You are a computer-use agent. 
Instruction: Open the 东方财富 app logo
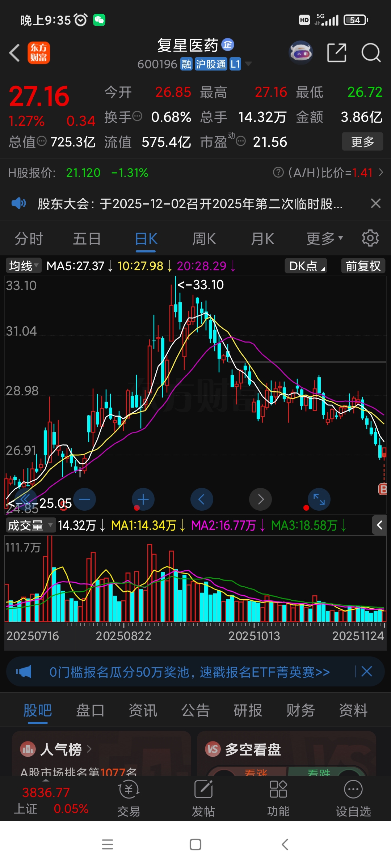(x=39, y=53)
